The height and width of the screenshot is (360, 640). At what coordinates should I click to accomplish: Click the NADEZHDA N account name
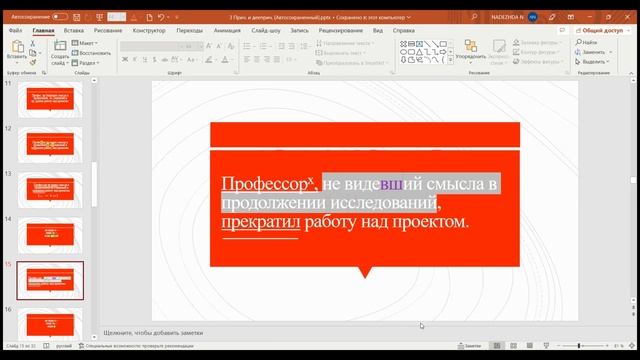(507, 17)
